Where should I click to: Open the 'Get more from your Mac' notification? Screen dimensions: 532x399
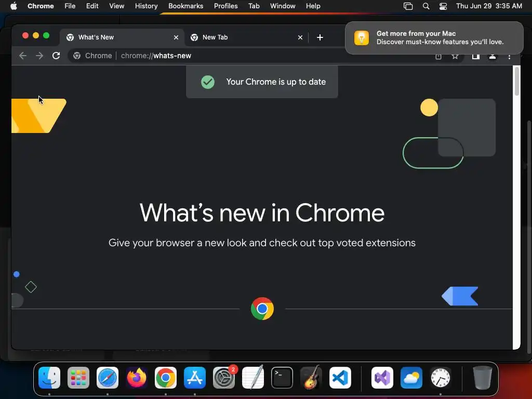[x=434, y=37]
